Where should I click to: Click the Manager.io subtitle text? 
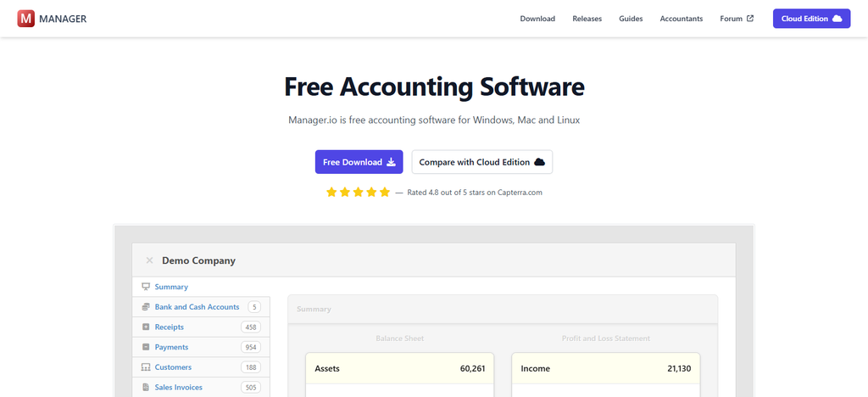(434, 120)
